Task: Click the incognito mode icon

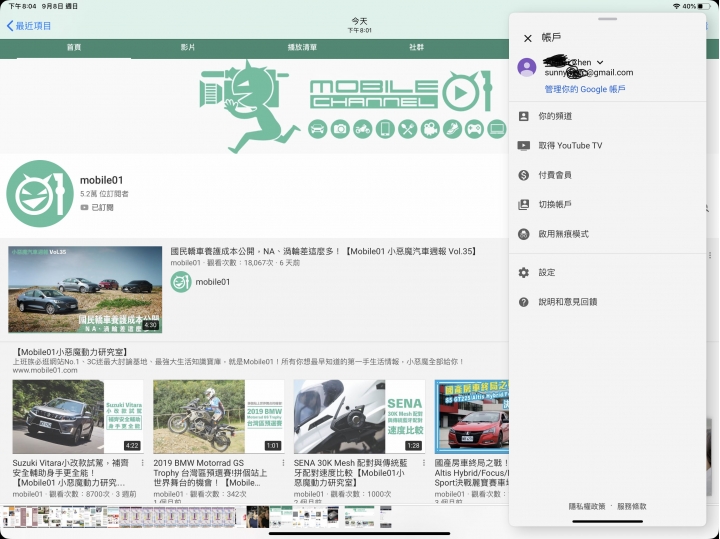Action: pos(523,234)
